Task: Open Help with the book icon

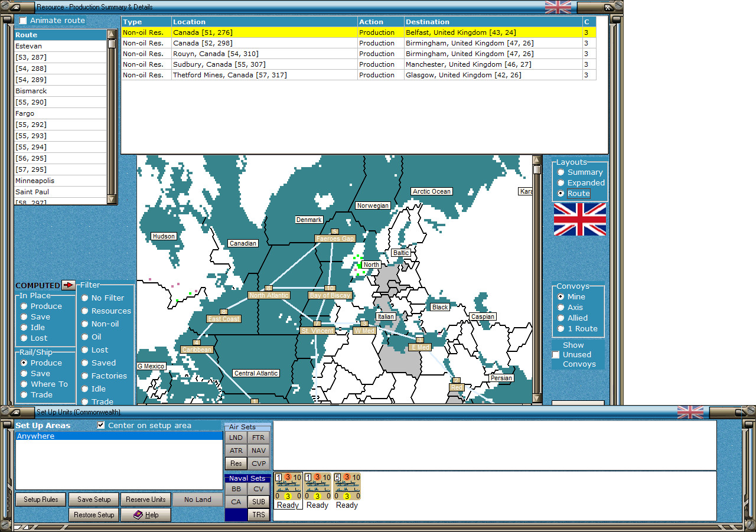Action: tap(145, 515)
